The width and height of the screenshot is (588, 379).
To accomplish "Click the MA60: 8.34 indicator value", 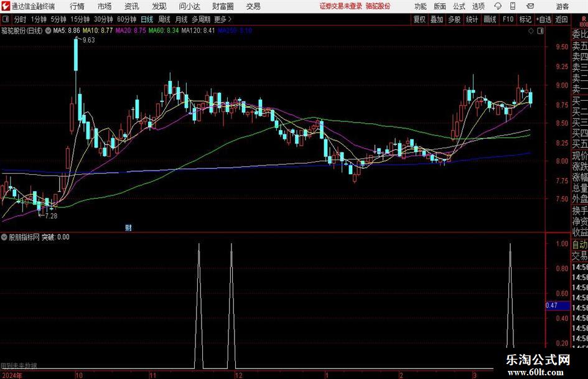I will [x=164, y=30].
